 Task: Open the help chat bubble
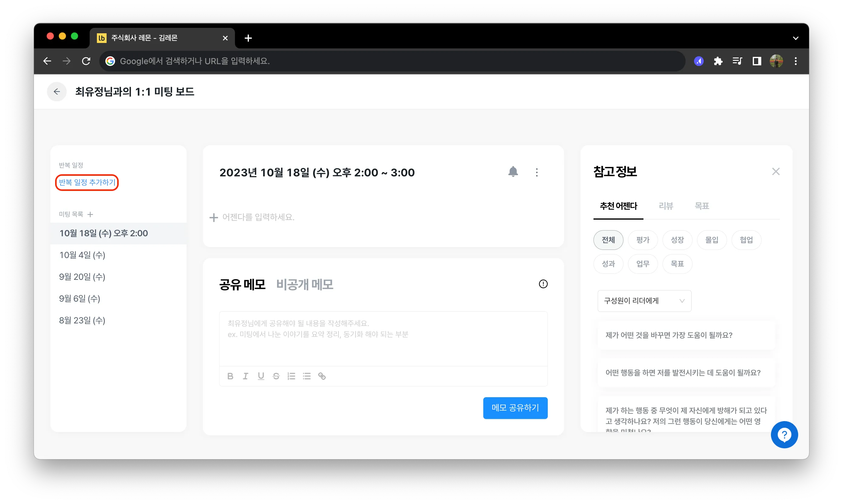784,435
